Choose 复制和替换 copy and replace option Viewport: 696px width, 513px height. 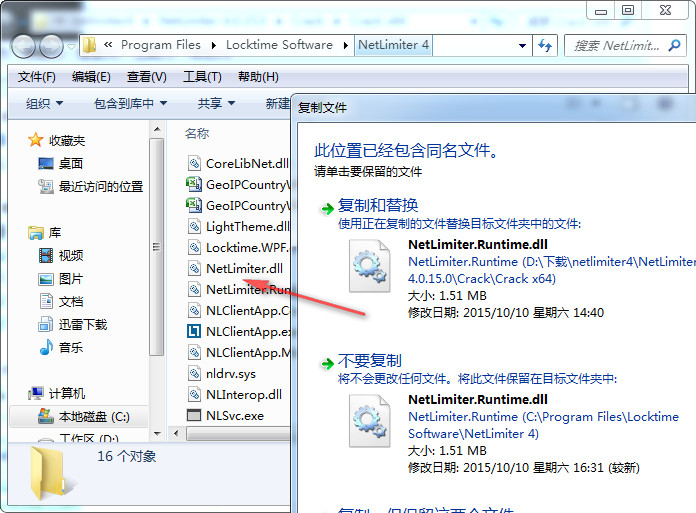(378, 205)
